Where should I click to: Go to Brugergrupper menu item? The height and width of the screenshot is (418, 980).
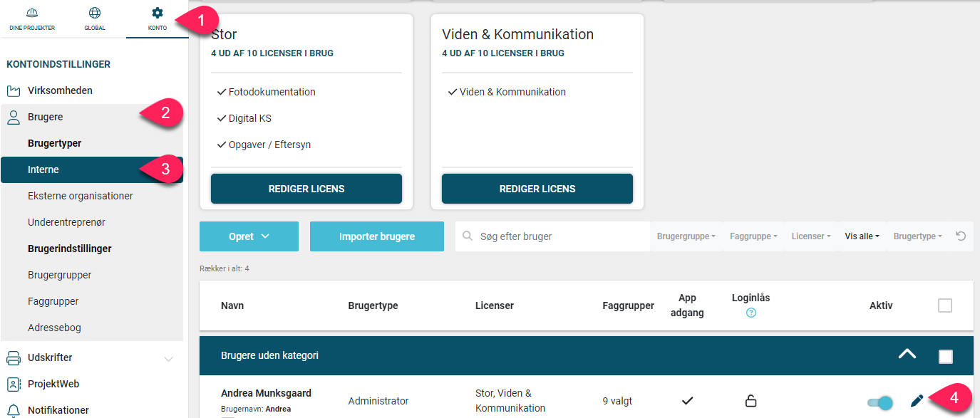(60, 275)
